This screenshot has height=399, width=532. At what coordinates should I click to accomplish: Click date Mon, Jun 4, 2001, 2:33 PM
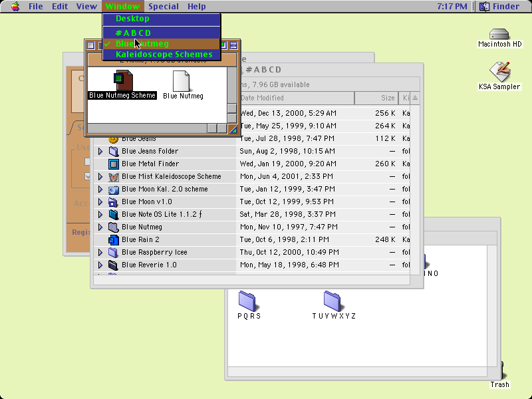coord(287,176)
